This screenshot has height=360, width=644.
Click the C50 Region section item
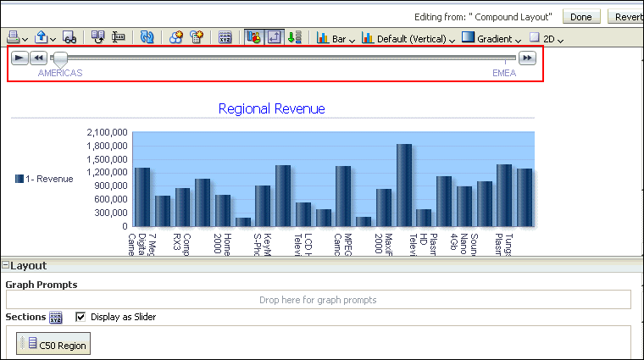(53, 344)
